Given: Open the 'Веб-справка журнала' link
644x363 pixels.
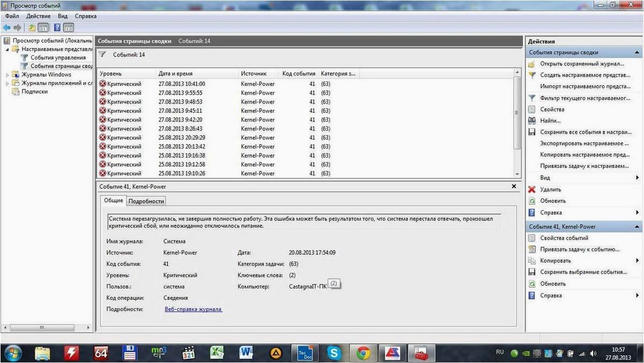Looking at the screenshot, I should pos(193,309).
